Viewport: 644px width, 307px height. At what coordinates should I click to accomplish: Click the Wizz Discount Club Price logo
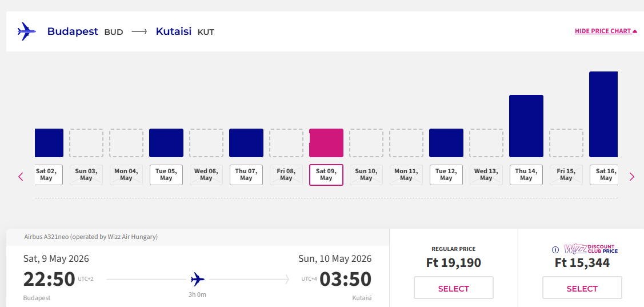point(591,249)
